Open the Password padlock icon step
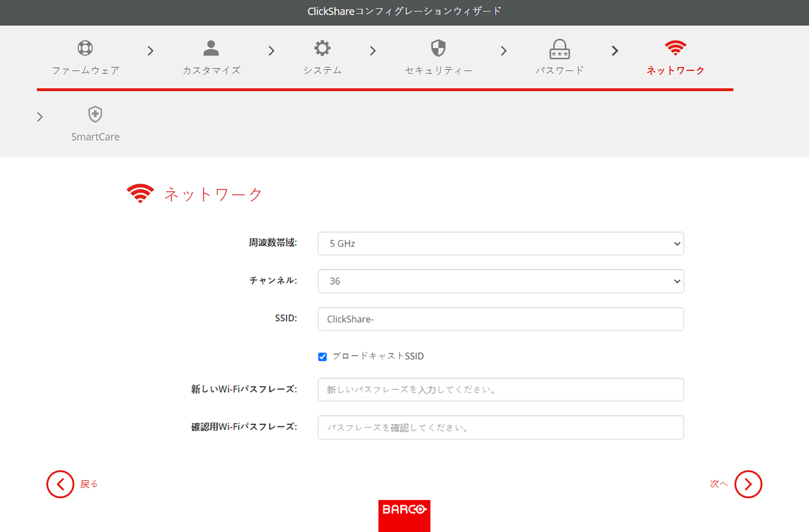Viewport: 809px width, 532px height. point(559,49)
